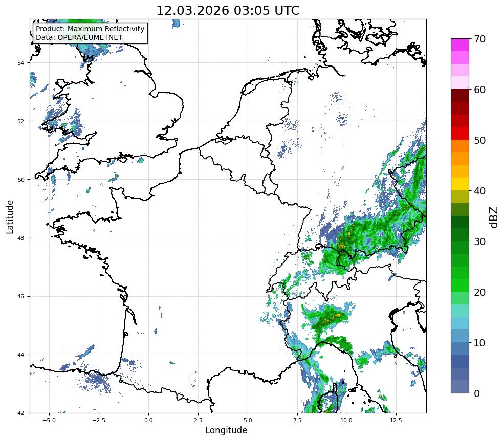Click the colorbar tick label 70

479,39
